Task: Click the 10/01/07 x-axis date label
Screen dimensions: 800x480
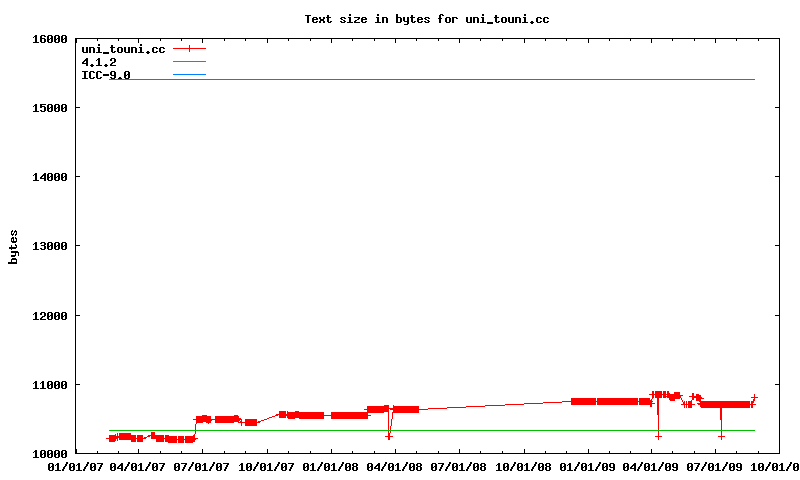Action: [267, 467]
